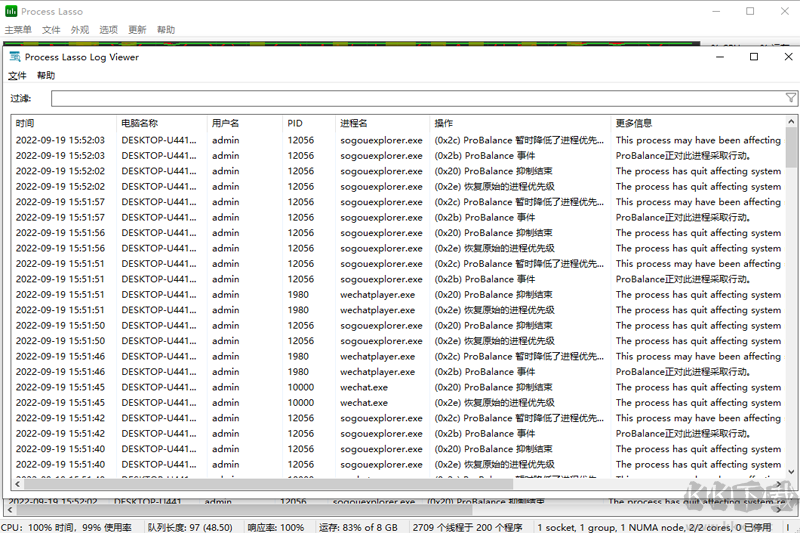Sort by the 时间 column header
The width and height of the screenshot is (800, 533).
click(64, 123)
